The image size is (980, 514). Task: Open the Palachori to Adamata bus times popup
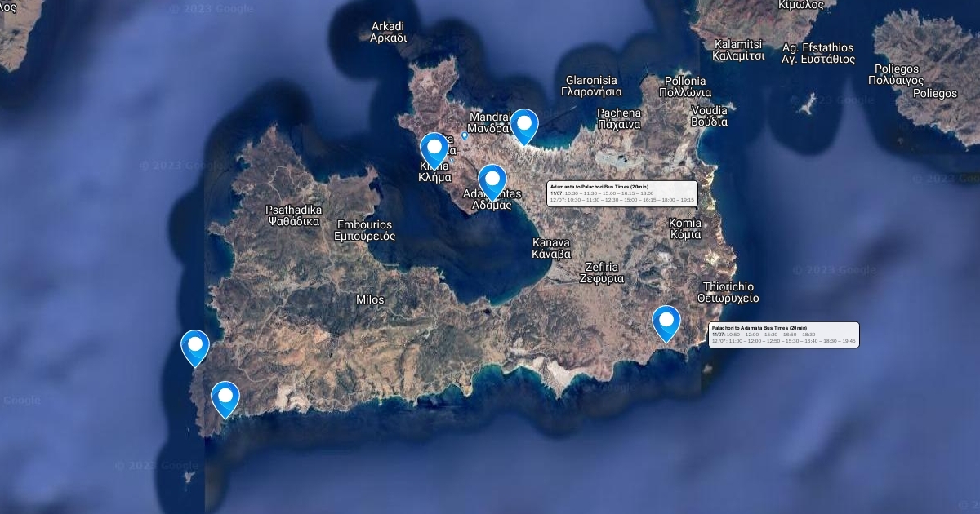pyautogui.click(x=783, y=335)
